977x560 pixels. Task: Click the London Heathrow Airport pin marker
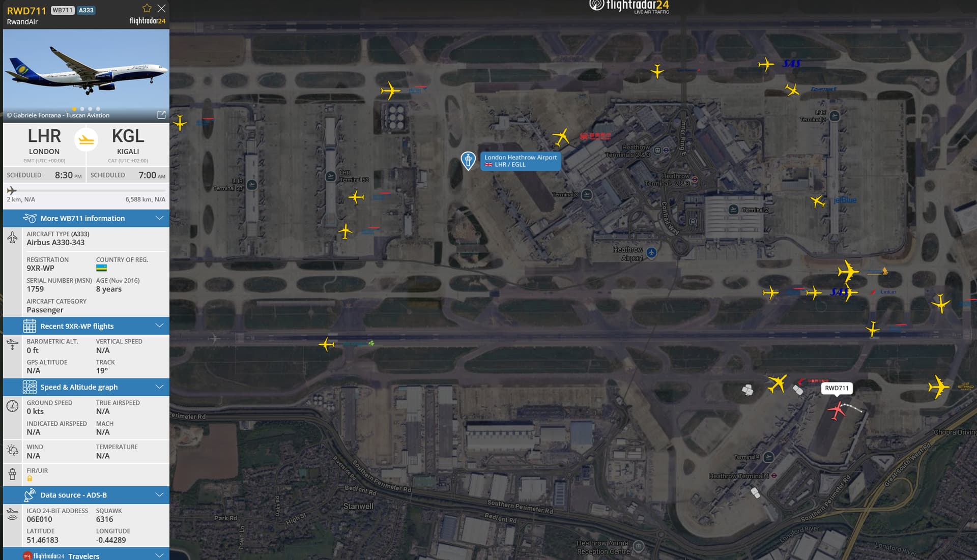click(x=468, y=161)
